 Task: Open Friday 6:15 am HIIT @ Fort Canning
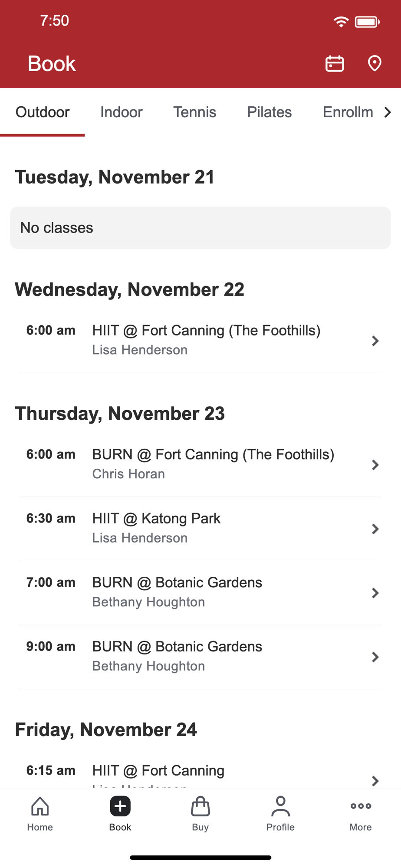[x=158, y=772]
